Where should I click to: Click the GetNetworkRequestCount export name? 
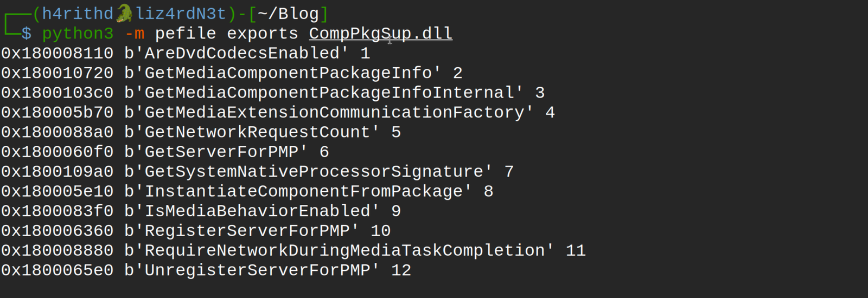click(257, 132)
